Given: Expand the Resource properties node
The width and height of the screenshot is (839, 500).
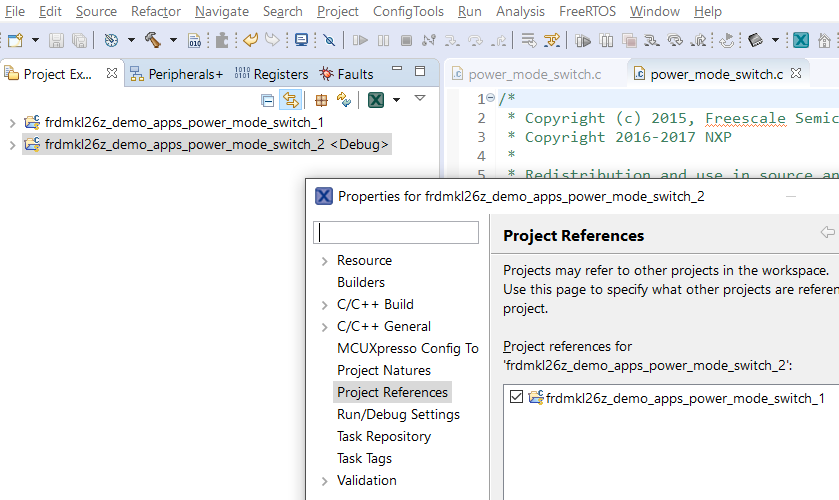Looking at the screenshot, I should [x=324, y=261].
